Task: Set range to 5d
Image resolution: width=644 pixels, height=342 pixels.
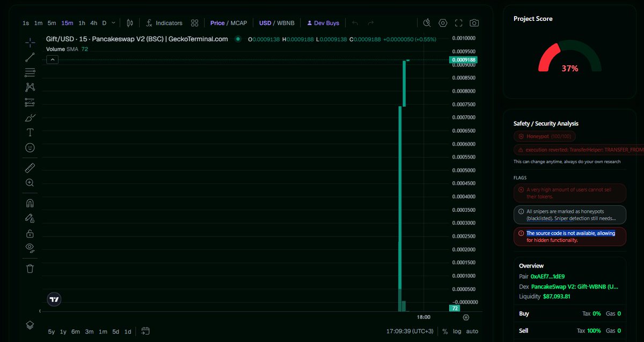Action: pyautogui.click(x=115, y=331)
